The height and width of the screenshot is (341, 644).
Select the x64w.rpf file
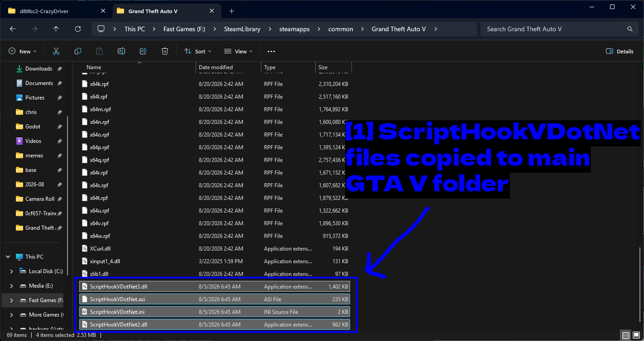point(215,236)
